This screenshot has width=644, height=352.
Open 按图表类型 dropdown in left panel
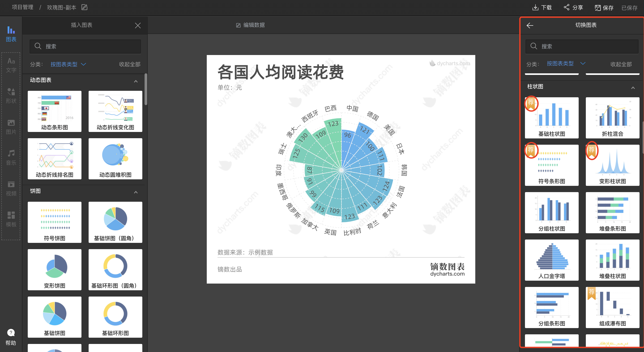[68, 64]
